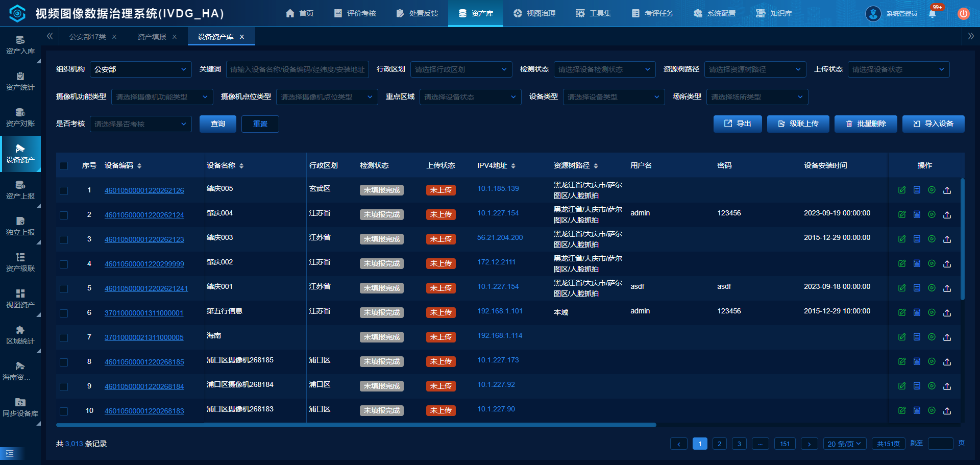Open the 摄像机功能类型 dropdown

click(162, 97)
